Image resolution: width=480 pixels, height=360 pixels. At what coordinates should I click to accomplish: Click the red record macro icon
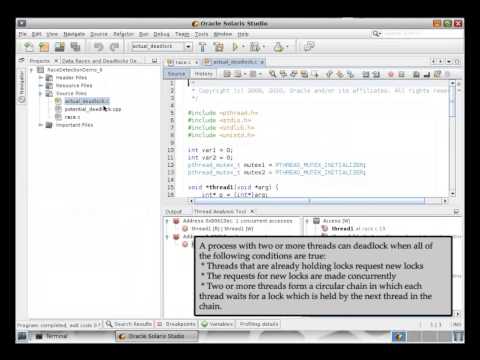coord(391,74)
